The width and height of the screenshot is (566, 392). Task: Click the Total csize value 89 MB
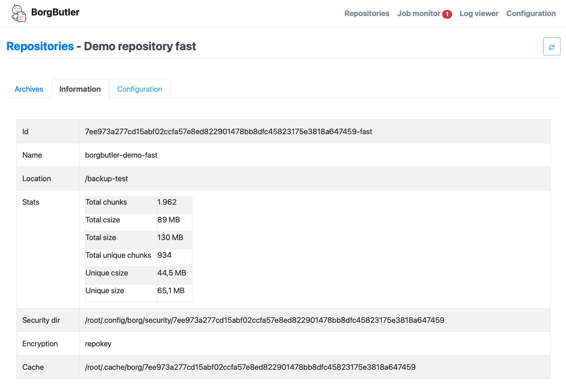click(169, 220)
